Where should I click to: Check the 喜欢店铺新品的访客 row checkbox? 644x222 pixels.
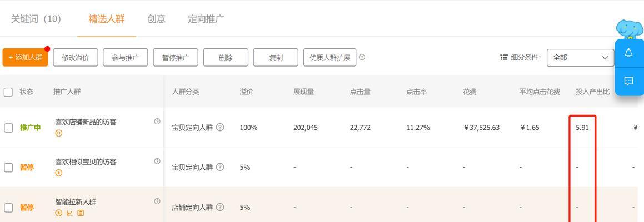[x=8, y=128]
